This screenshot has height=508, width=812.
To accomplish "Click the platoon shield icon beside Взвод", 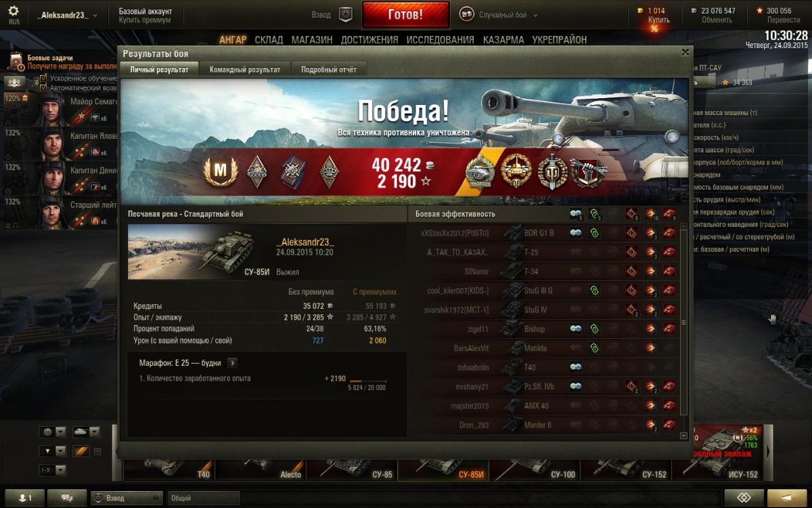I will tap(345, 14).
